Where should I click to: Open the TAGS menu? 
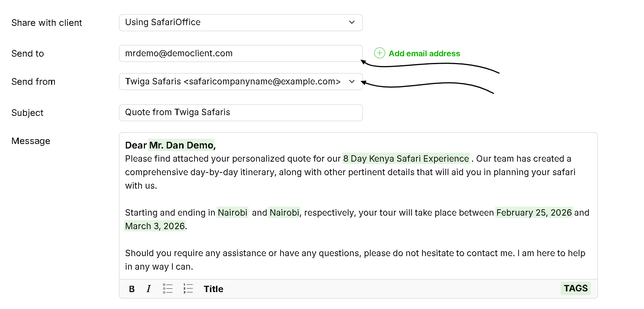tap(575, 288)
